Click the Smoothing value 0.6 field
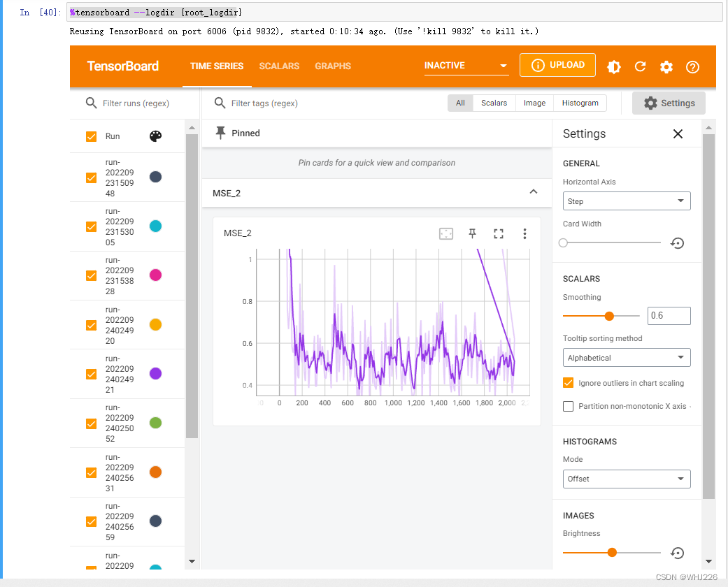Image resolution: width=728 pixels, height=587 pixels. pyautogui.click(x=669, y=316)
